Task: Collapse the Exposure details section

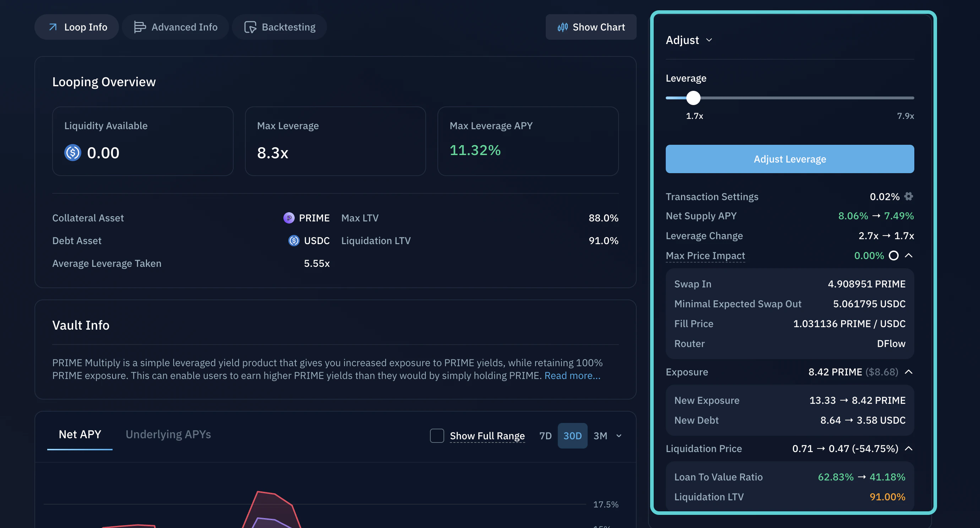Action: (x=909, y=372)
